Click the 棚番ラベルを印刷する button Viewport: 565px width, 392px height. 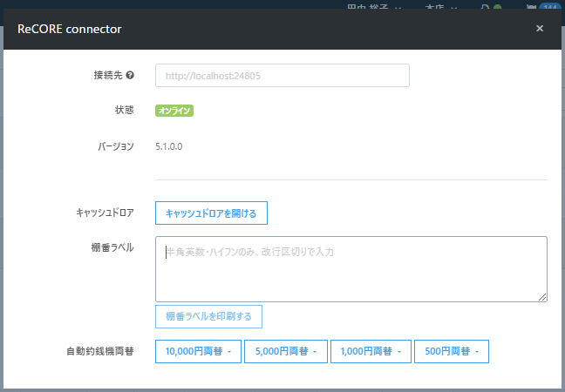click(208, 316)
